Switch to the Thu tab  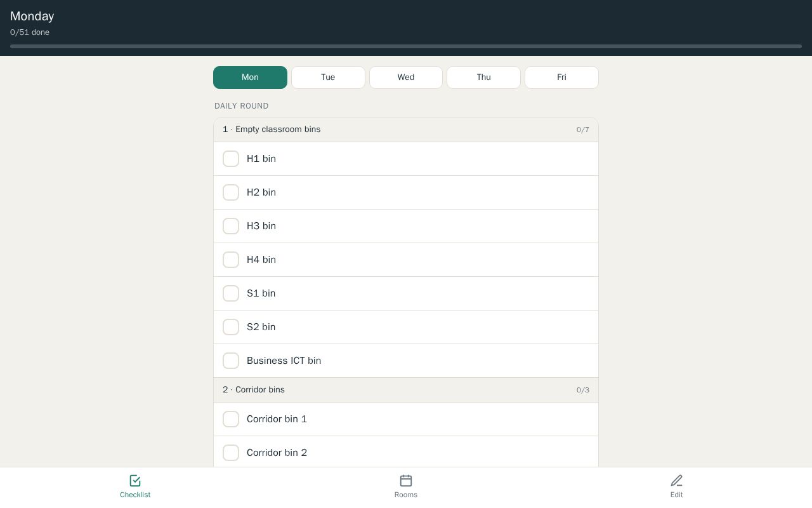[483, 77]
